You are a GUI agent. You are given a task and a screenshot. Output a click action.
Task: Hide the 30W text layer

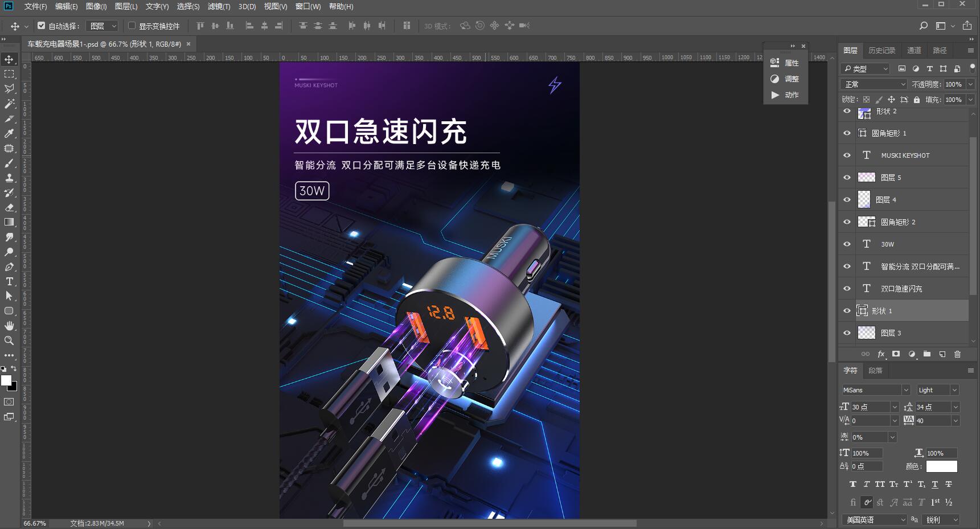pos(847,244)
